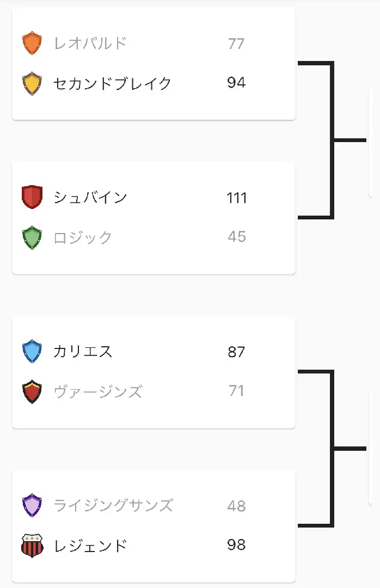Click the yellow shield icon for セカンドブレイク
The height and width of the screenshot is (588, 380).
tap(32, 83)
